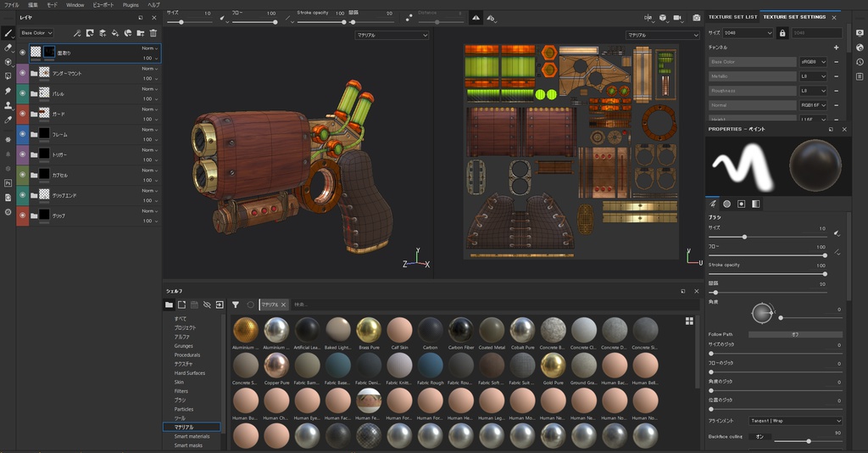Switch to the TEXTURE SET LIST tab

click(x=732, y=17)
